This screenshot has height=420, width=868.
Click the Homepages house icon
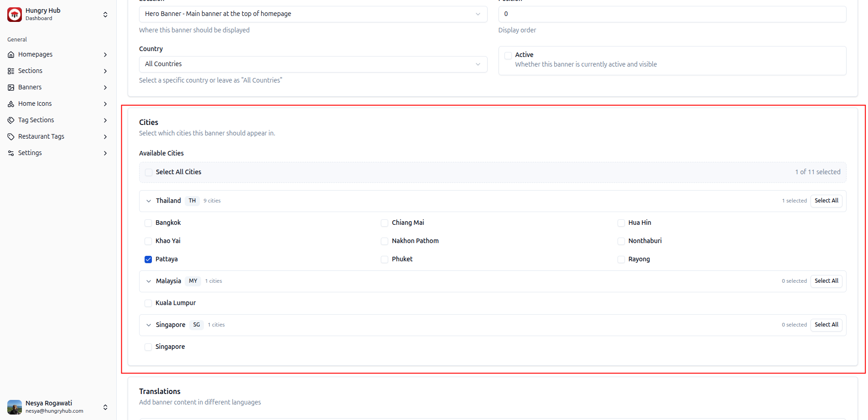(x=11, y=55)
